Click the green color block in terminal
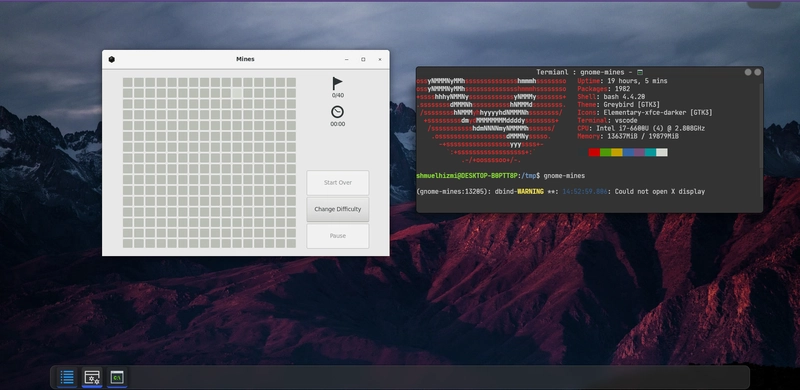The height and width of the screenshot is (390, 800). (x=605, y=153)
